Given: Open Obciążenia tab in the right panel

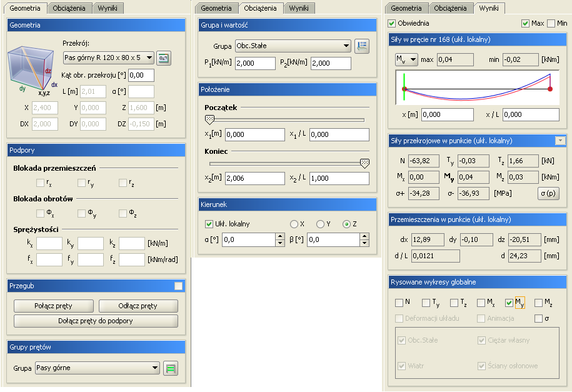Looking at the screenshot, I should [450, 8].
